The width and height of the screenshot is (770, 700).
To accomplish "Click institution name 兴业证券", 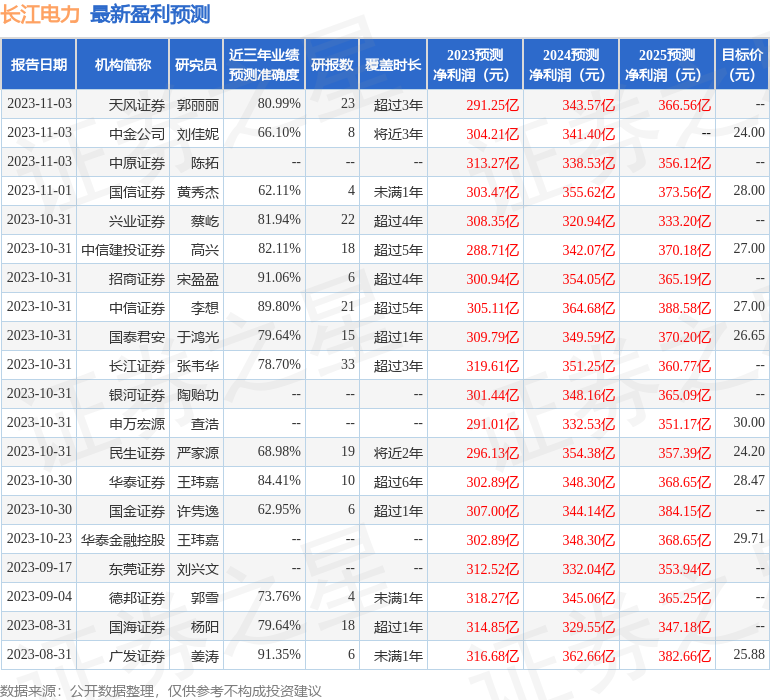I will (137, 221).
